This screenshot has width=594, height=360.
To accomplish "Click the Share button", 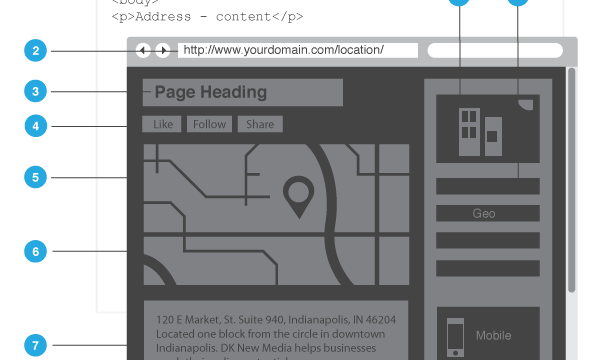I will point(260,124).
